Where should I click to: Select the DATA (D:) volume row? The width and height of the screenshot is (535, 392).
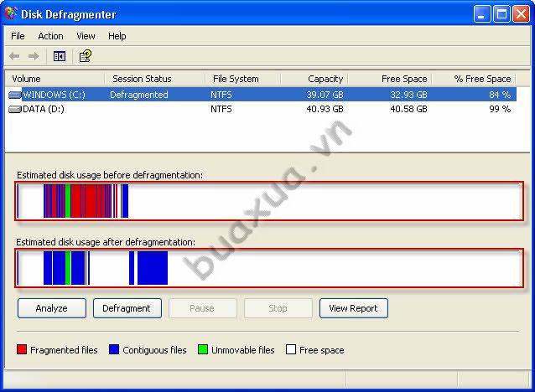tap(262, 109)
